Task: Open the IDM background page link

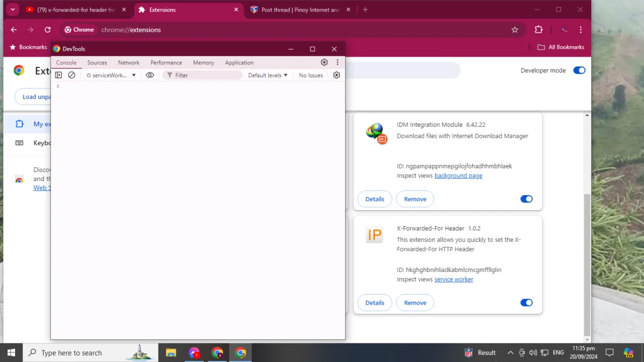Action: pyautogui.click(x=458, y=175)
